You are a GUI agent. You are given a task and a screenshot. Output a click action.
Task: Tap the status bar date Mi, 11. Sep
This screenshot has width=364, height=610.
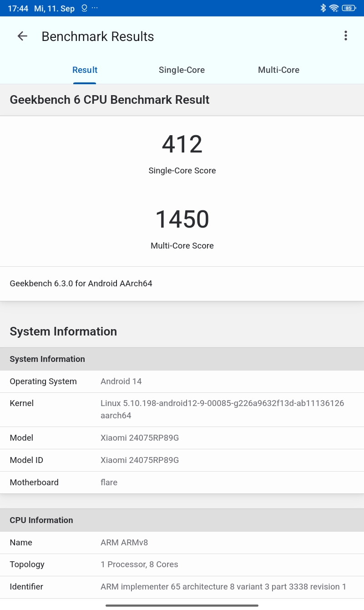pos(55,8)
